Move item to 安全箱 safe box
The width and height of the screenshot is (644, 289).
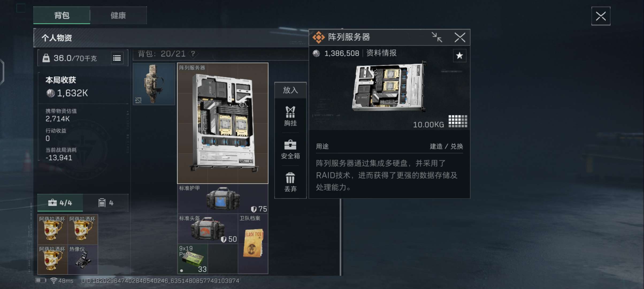click(290, 149)
